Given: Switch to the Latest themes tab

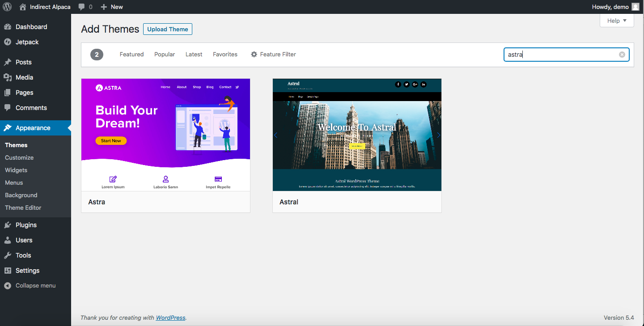Looking at the screenshot, I should [194, 54].
